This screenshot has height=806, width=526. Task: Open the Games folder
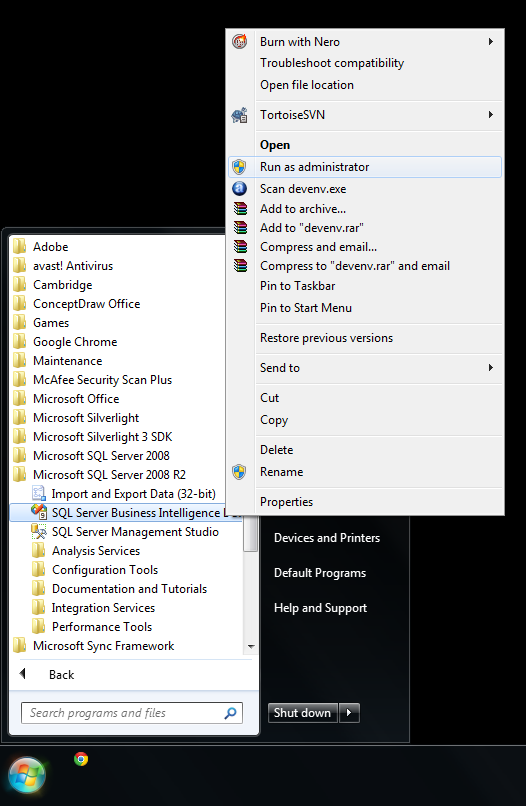pyautogui.click(x=51, y=322)
